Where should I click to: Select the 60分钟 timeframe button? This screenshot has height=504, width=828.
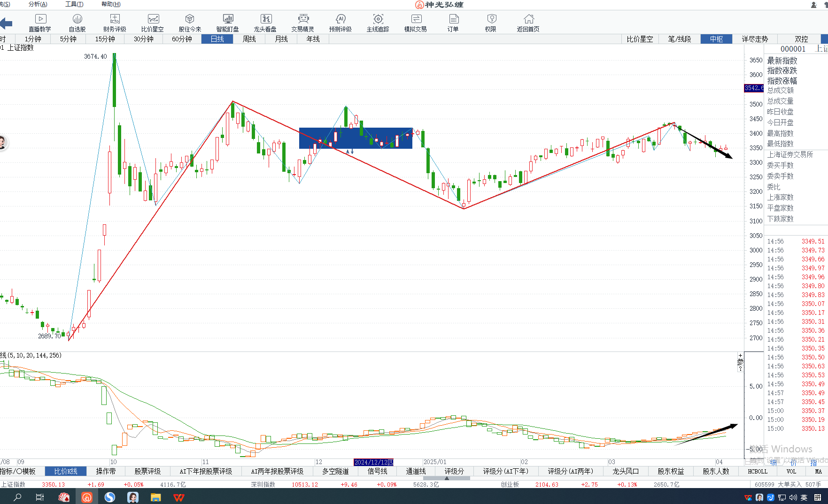tap(182, 39)
